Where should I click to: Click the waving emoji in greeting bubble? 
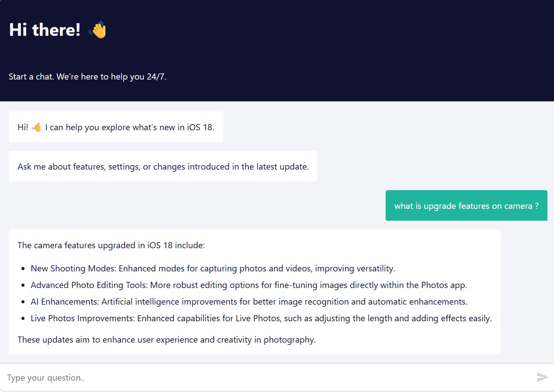[37, 127]
